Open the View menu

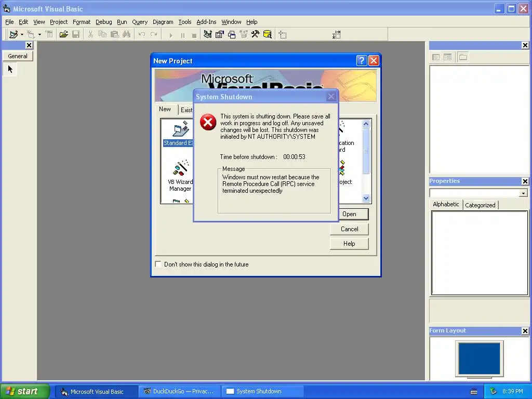[39, 22]
